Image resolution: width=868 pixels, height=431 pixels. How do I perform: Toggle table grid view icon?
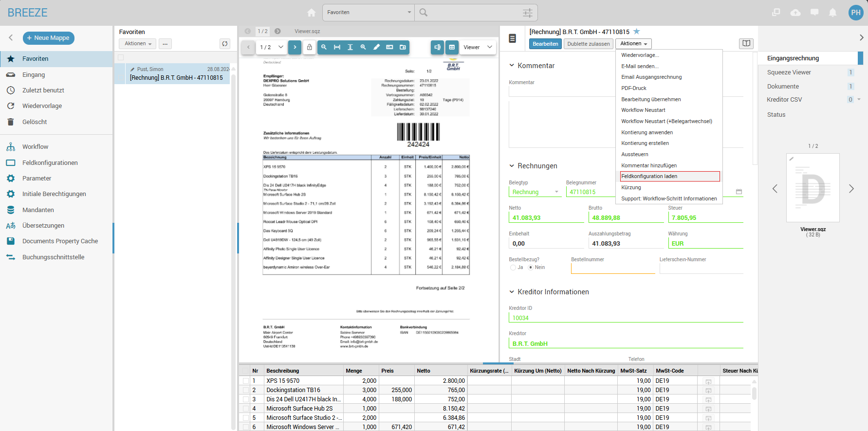[452, 47]
